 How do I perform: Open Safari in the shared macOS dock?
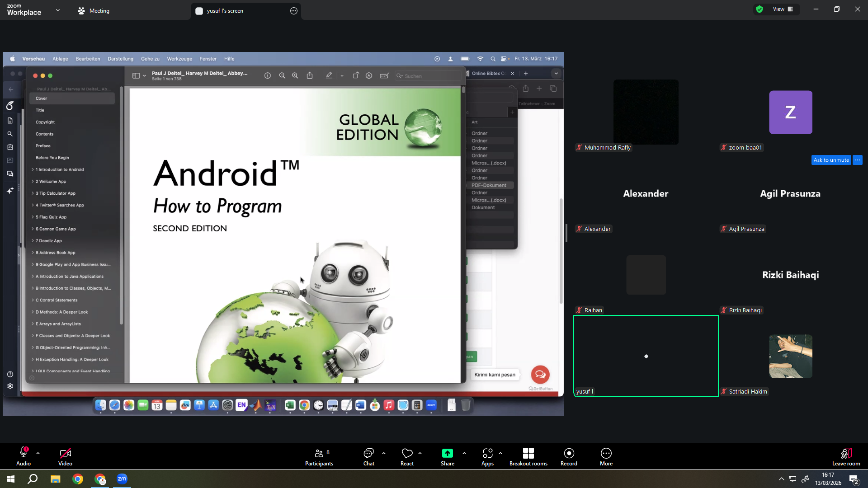point(115,405)
